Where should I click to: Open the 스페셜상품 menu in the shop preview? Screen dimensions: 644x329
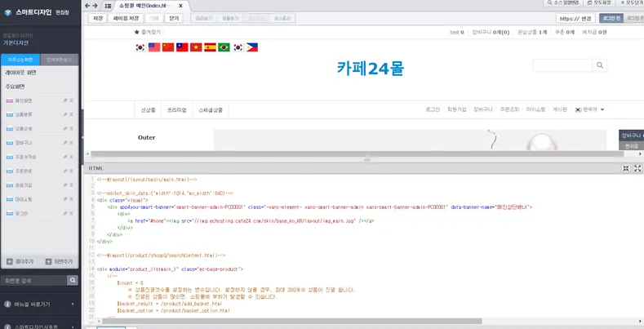[211, 110]
